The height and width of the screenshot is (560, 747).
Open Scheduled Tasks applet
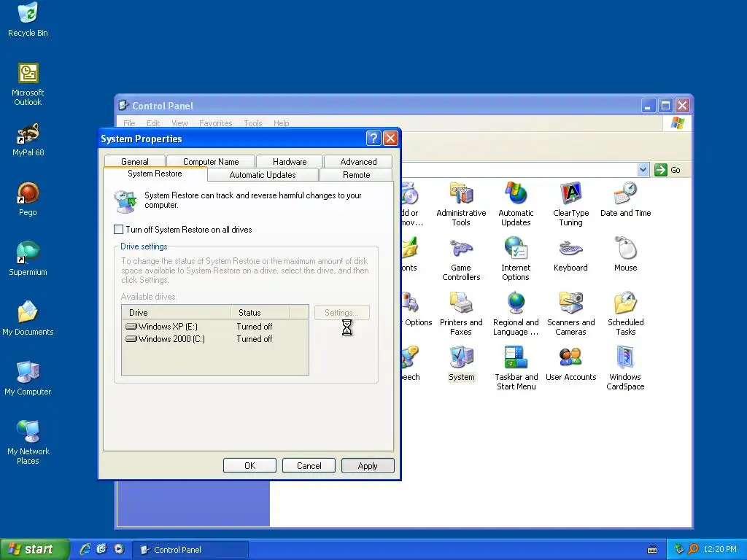pos(625,314)
